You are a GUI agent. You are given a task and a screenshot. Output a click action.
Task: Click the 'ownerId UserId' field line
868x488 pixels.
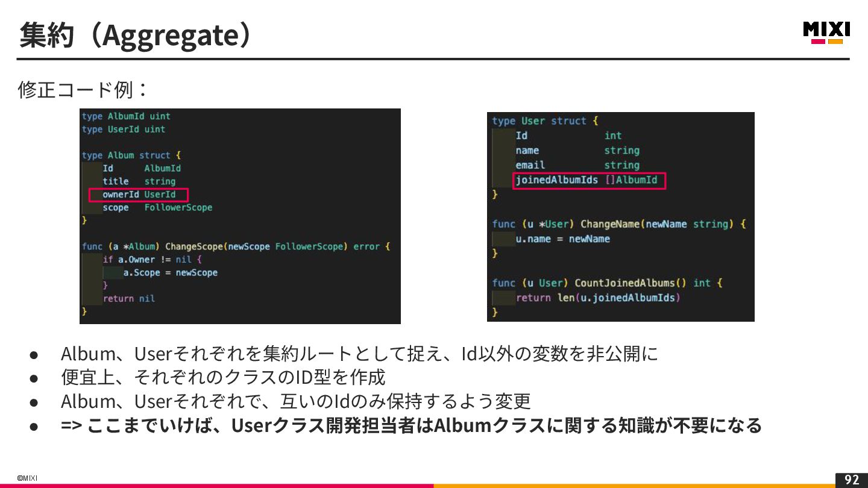(139, 195)
